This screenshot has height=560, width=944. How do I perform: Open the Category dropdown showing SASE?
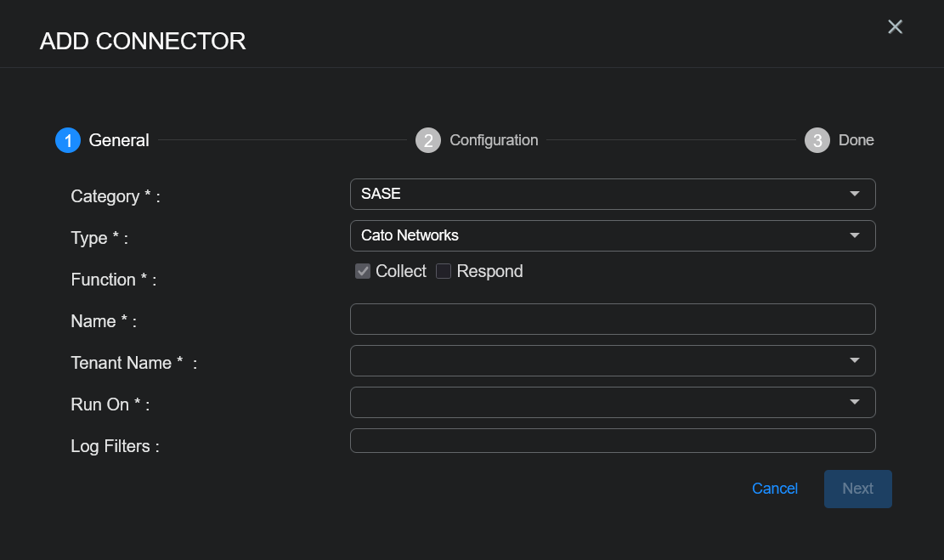click(x=595, y=195)
